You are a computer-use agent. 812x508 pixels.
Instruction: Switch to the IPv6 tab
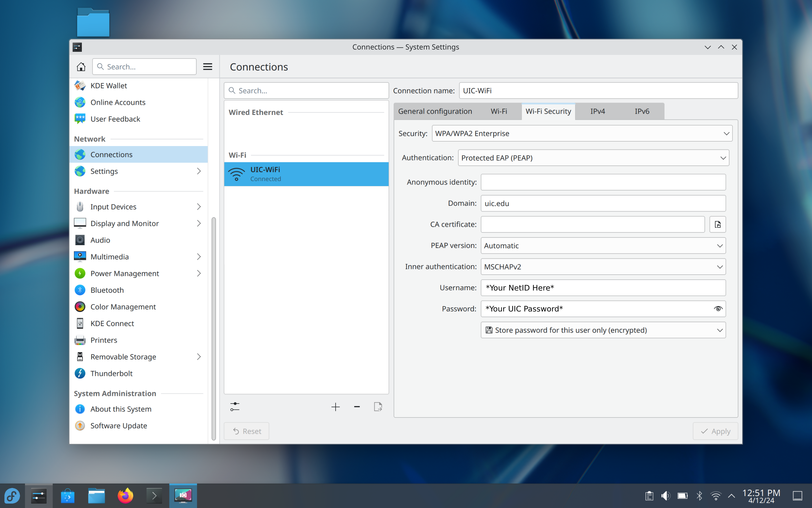tap(642, 111)
